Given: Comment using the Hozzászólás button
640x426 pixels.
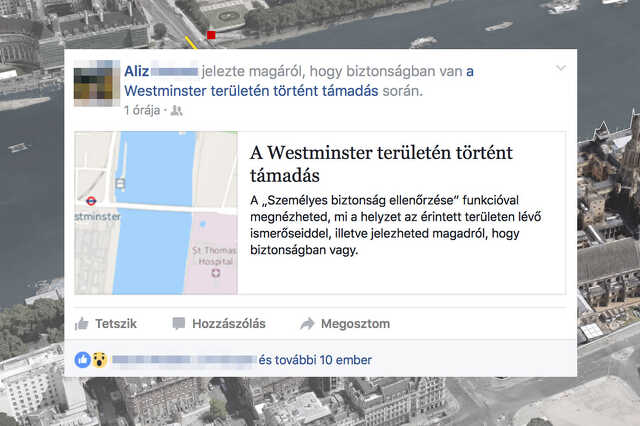Looking at the screenshot, I should coord(219,324).
